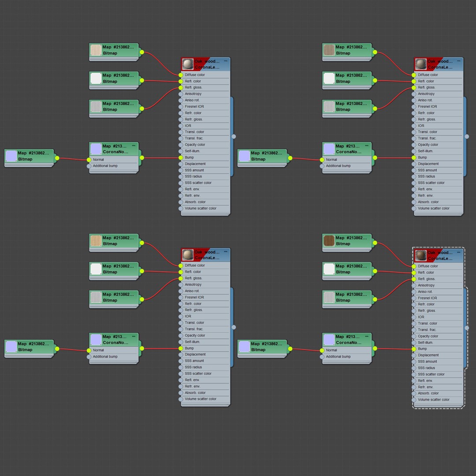Click the Displacement socket on the selected material

point(414,355)
